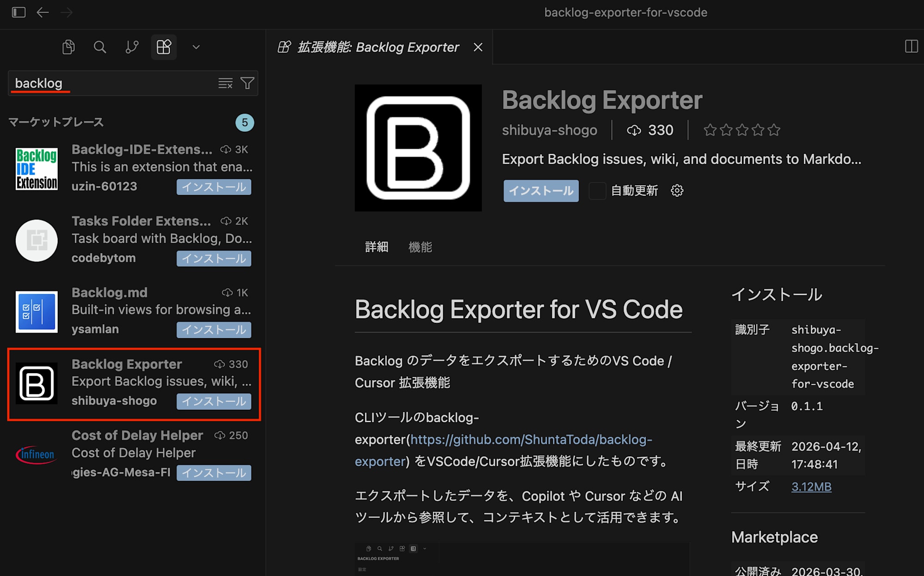Toggle the primary sidebar with the layout icon

pyautogui.click(x=18, y=12)
